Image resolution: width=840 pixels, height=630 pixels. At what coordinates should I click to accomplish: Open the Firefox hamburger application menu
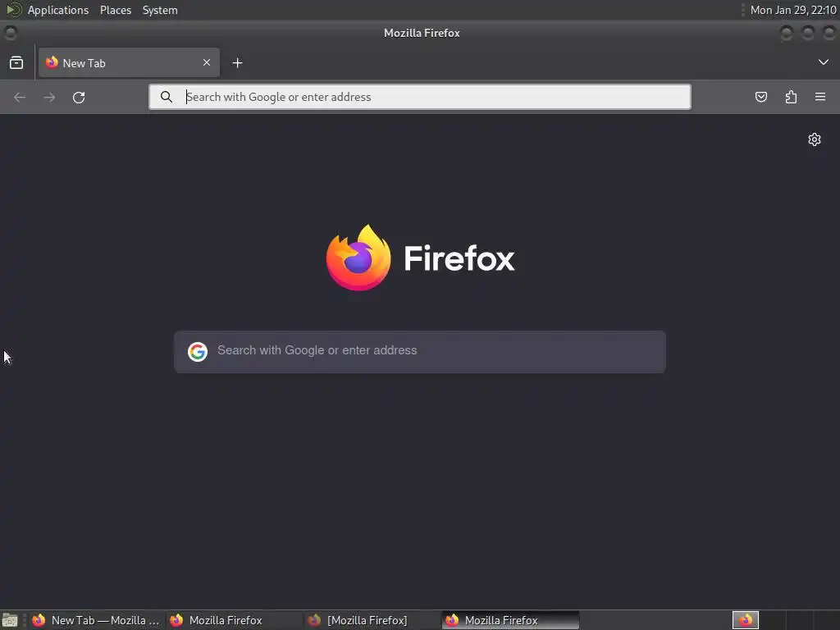click(x=820, y=97)
